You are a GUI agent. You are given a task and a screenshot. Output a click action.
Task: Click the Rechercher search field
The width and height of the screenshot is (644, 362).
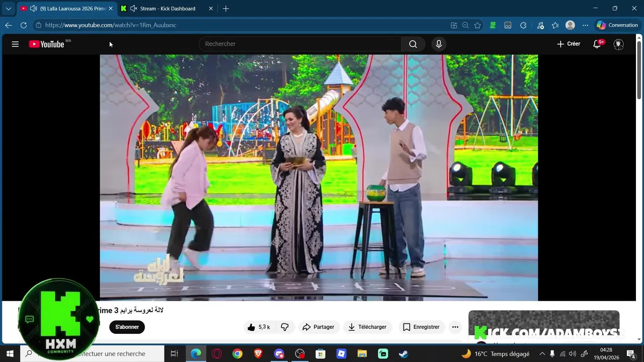click(x=300, y=44)
